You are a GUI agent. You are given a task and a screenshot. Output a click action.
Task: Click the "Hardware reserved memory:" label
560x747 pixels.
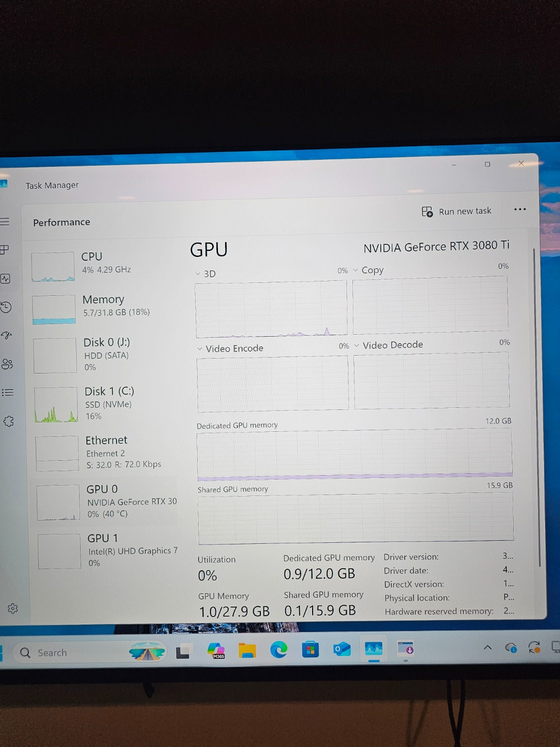click(x=439, y=612)
